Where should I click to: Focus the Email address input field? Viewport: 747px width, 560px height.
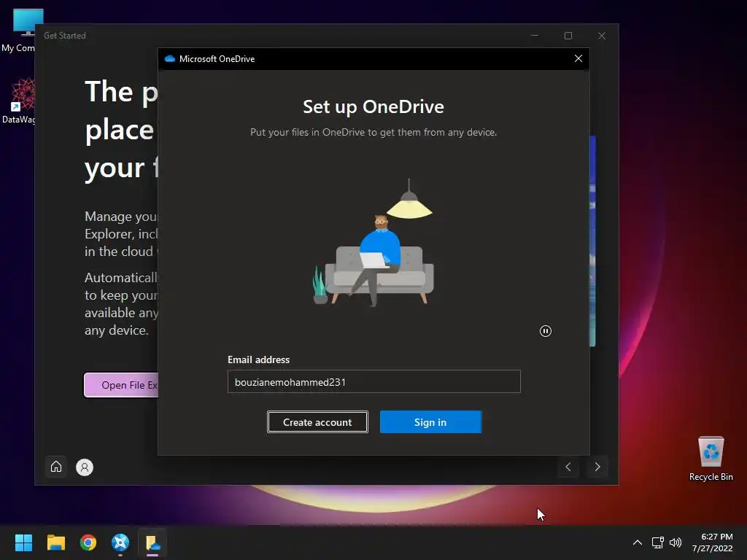point(374,381)
